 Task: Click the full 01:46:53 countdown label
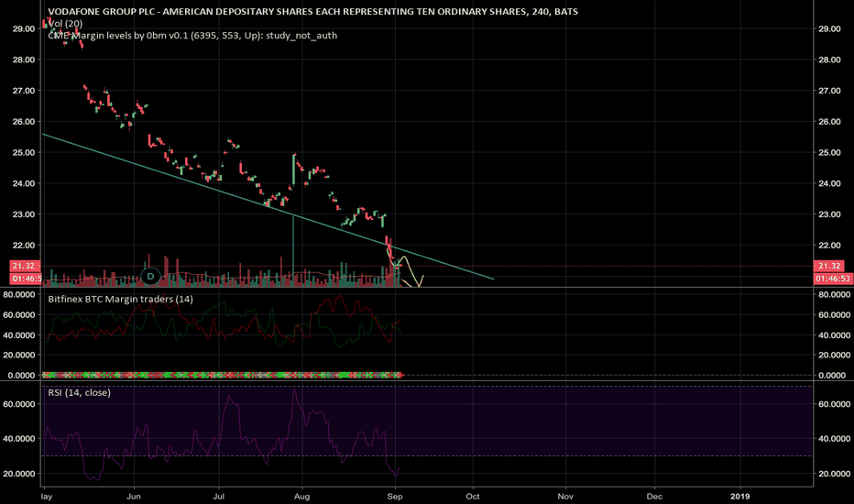pyautogui.click(x=833, y=279)
